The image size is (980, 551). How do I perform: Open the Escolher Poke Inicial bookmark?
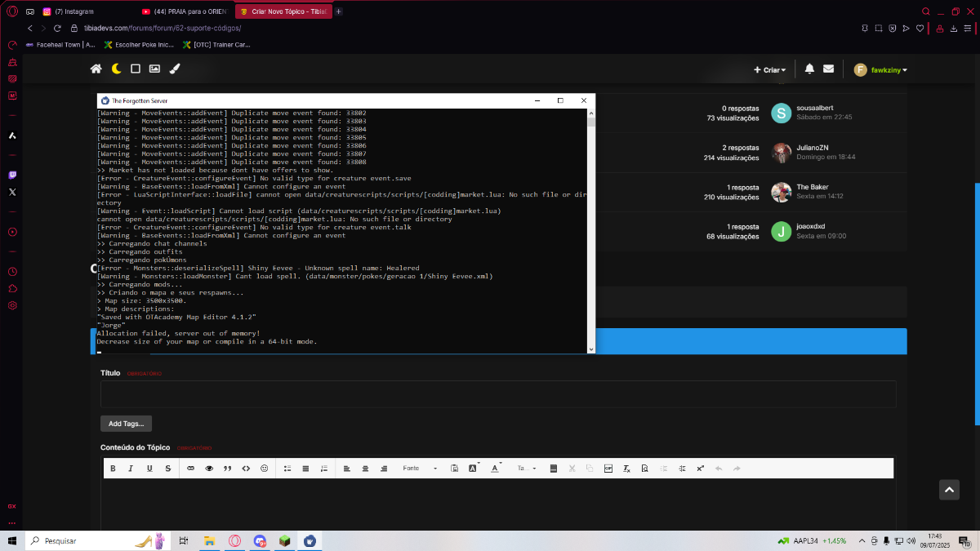[x=138, y=45]
